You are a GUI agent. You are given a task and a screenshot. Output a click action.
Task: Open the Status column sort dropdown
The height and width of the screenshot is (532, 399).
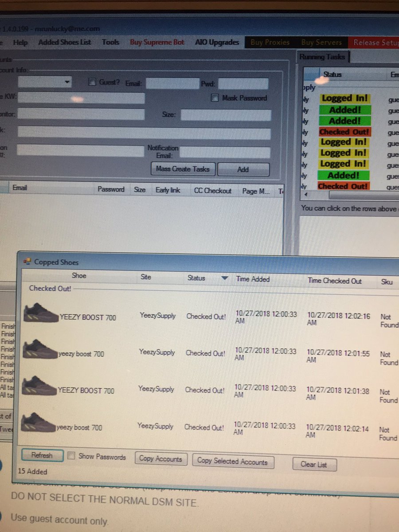pos(225,279)
